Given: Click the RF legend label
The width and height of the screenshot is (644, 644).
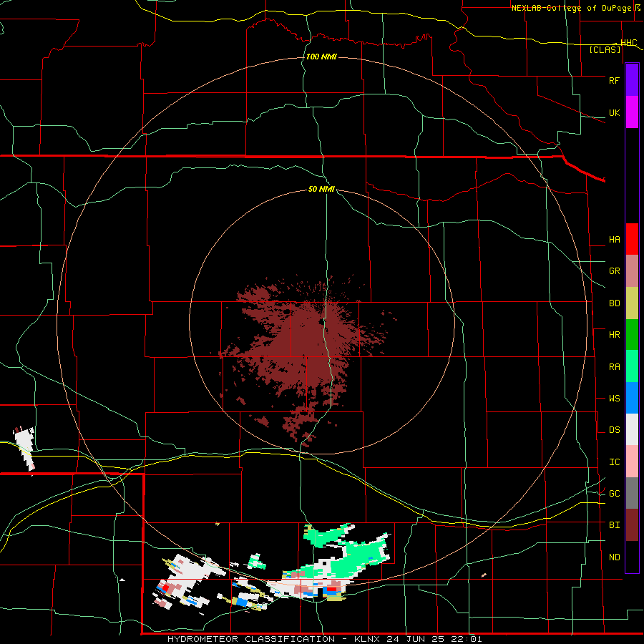Looking at the screenshot, I should point(614,80).
